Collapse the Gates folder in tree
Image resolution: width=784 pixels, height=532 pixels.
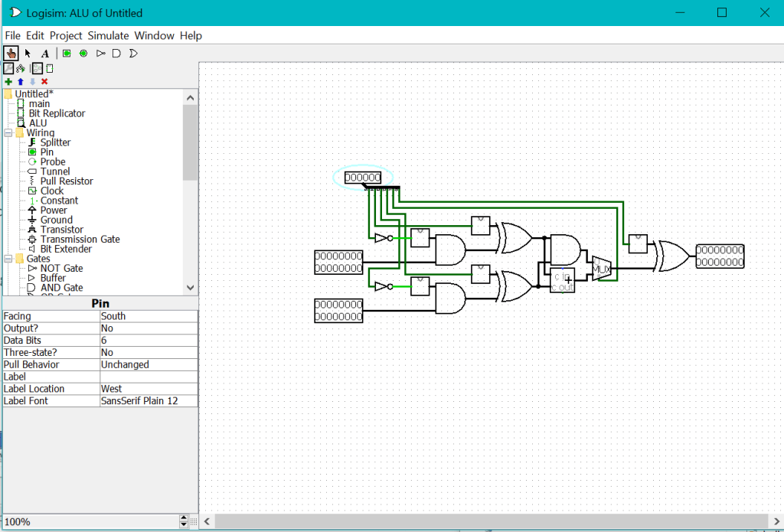pos(8,259)
